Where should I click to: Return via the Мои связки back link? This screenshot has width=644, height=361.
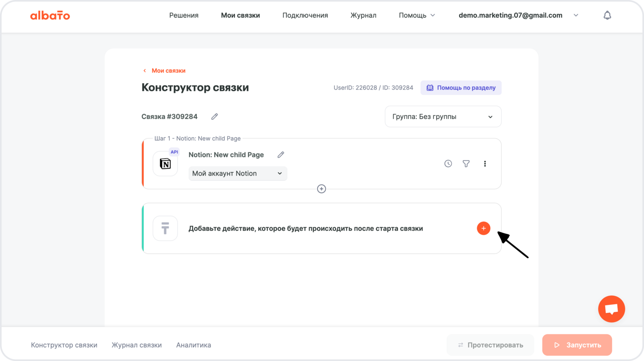click(x=168, y=70)
